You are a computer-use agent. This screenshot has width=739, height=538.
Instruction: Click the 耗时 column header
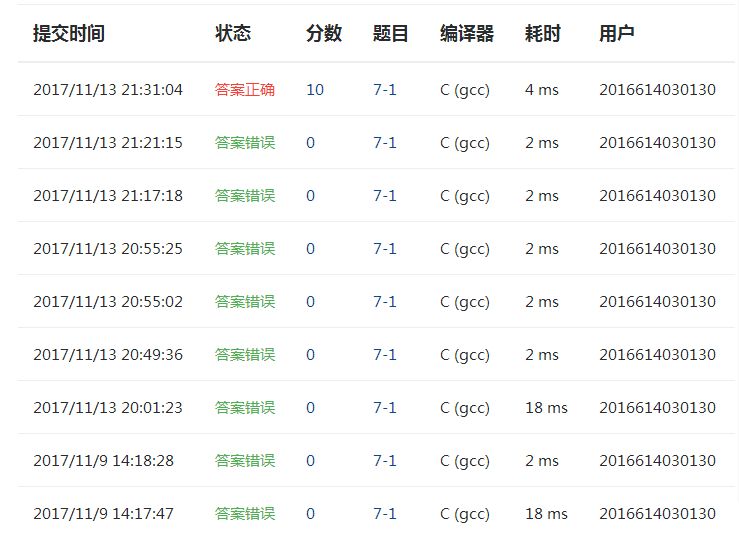[542, 33]
